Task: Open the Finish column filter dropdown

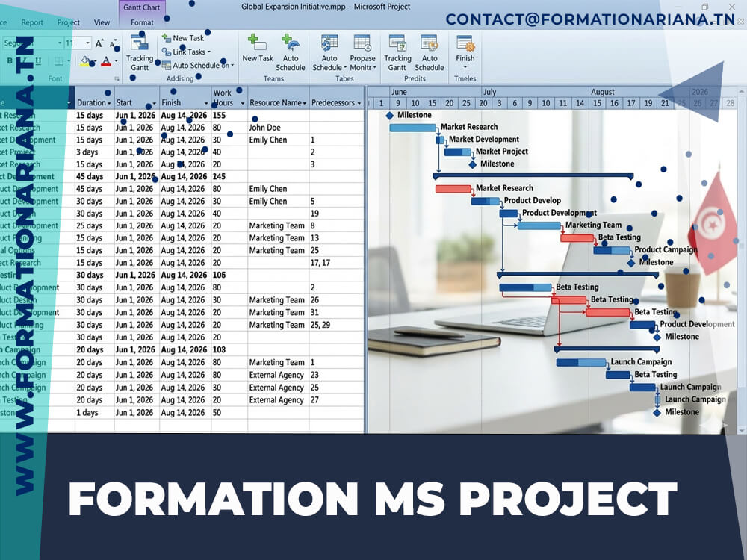Action: 206,103
